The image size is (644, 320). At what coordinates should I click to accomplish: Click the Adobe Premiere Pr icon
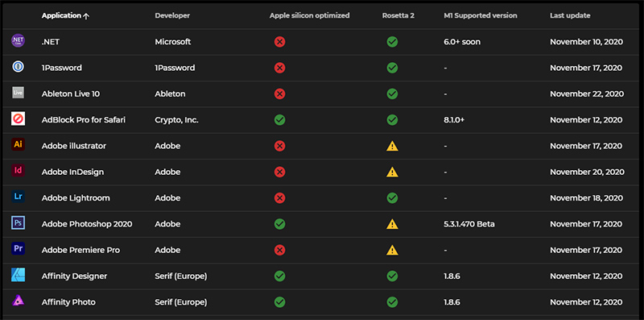[18, 248]
